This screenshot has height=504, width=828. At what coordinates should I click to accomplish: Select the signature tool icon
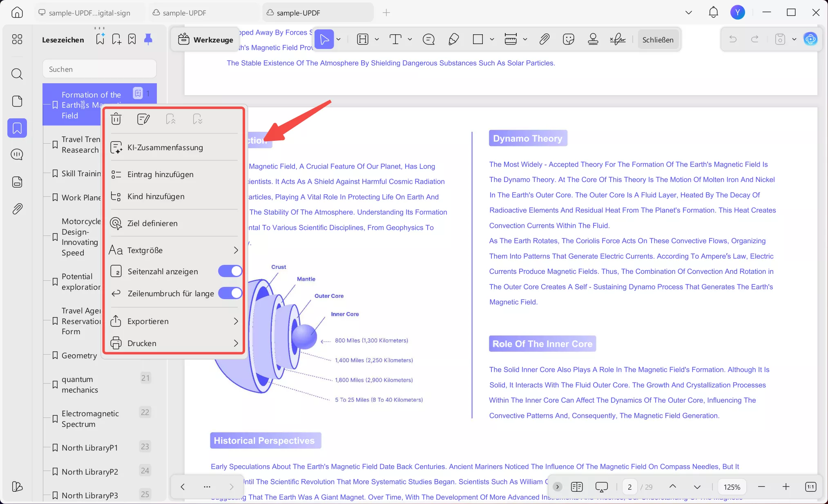pos(618,39)
